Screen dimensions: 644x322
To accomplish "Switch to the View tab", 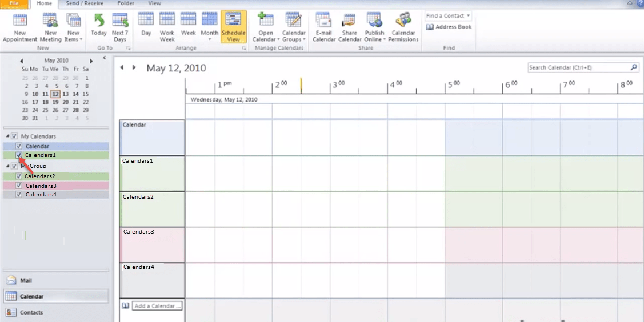I will (x=155, y=3).
